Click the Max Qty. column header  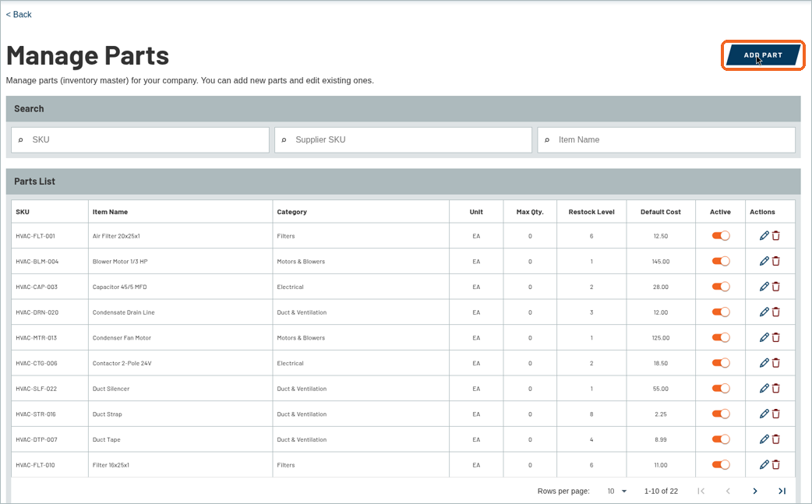[530, 212]
